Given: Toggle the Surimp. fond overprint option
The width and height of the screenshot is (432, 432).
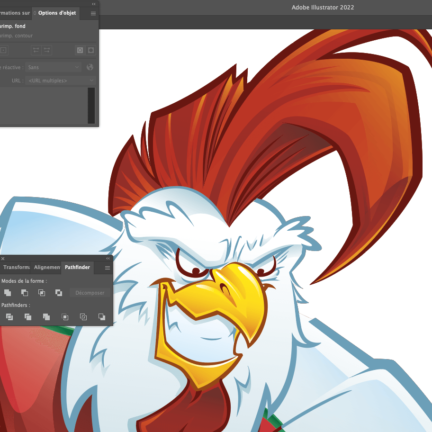Looking at the screenshot, I should [x=13, y=26].
